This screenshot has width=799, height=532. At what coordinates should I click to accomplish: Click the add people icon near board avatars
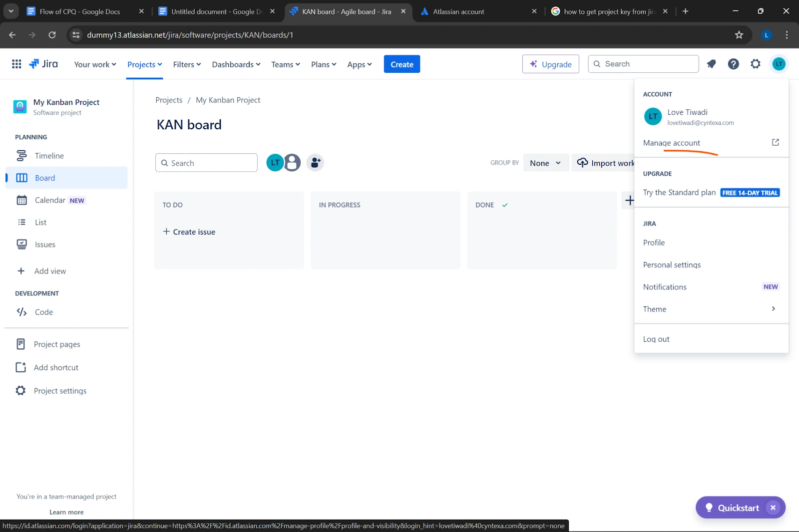pyautogui.click(x=315, y=162)
